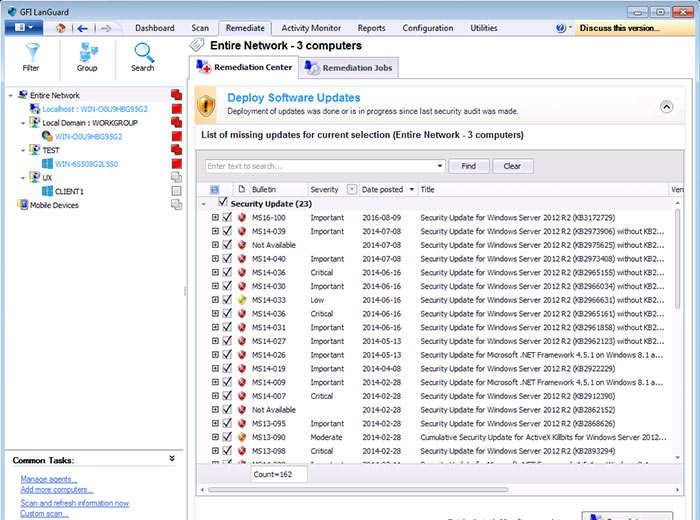Click the horizontal scrollbar of updates list
The height and width of the screenshot is (520, 700).
point(358,490)
